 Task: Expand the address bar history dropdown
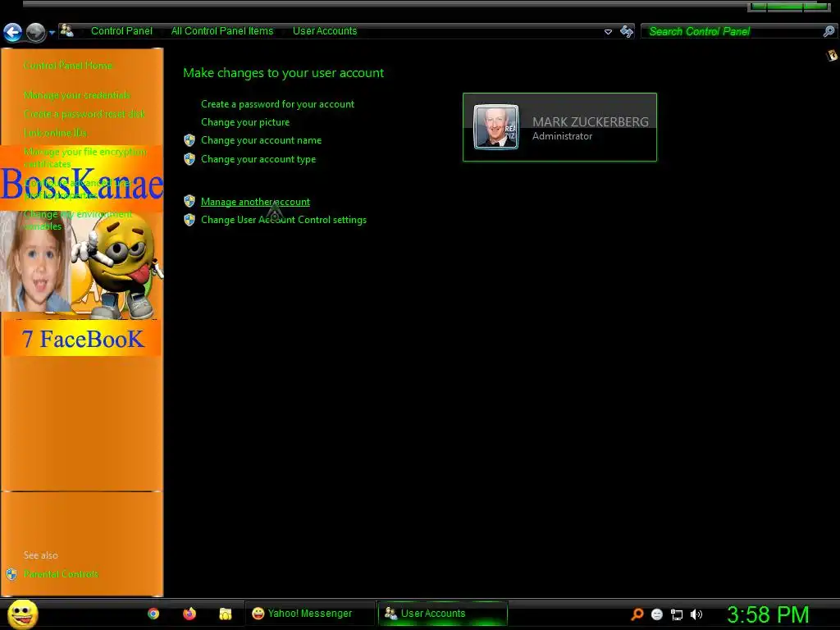pos(608,32)
